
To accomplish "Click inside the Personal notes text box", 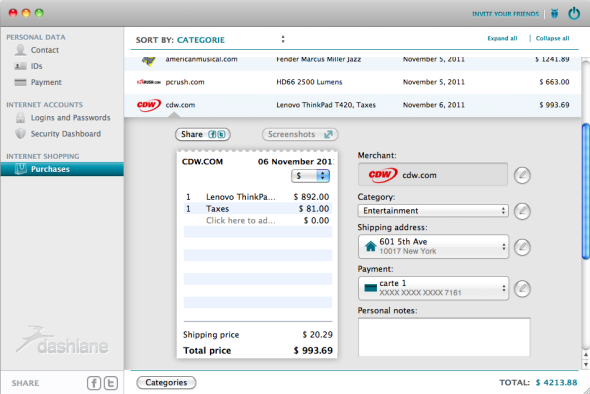I will [x=444, y=337].
